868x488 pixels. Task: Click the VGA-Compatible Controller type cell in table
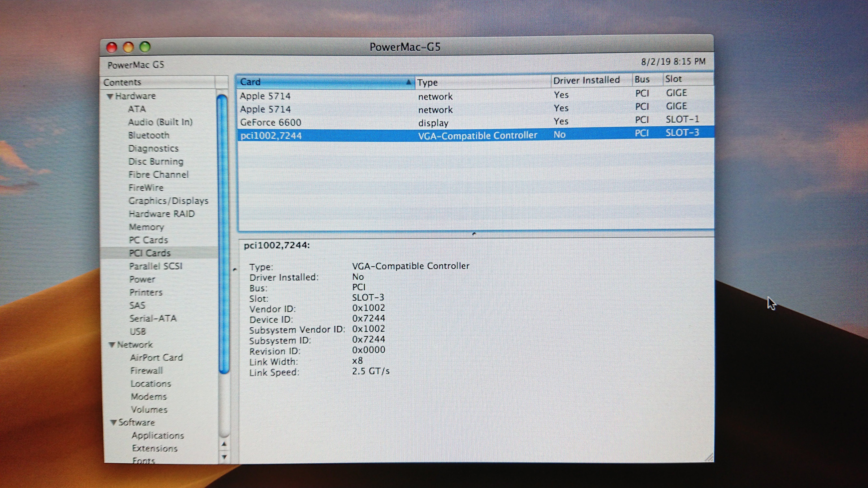click(478, 135)
